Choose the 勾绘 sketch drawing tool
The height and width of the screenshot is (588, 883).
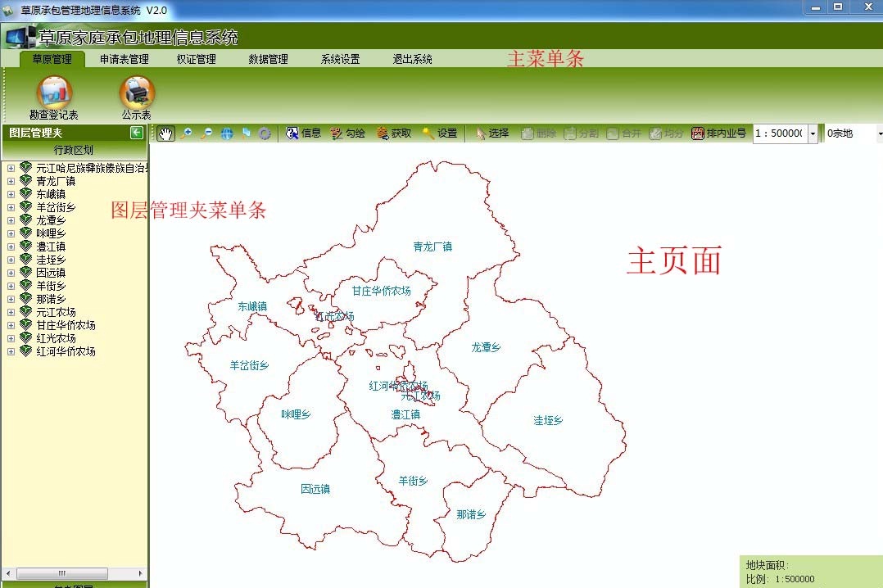tap(347, 133)
